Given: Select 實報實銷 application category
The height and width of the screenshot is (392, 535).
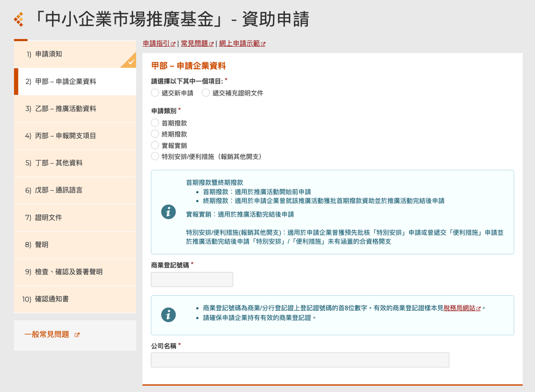Looking at the screenshot, I should (x=155, y=145).
